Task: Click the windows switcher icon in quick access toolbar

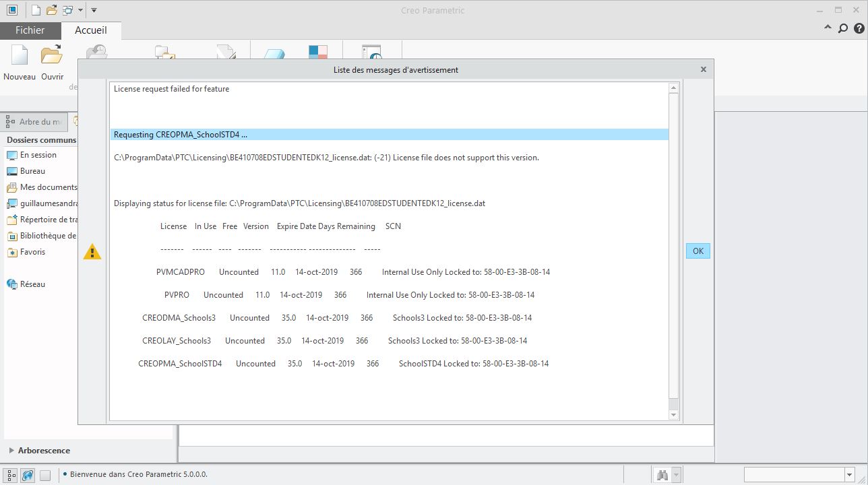Action: [x=67, y=10]
